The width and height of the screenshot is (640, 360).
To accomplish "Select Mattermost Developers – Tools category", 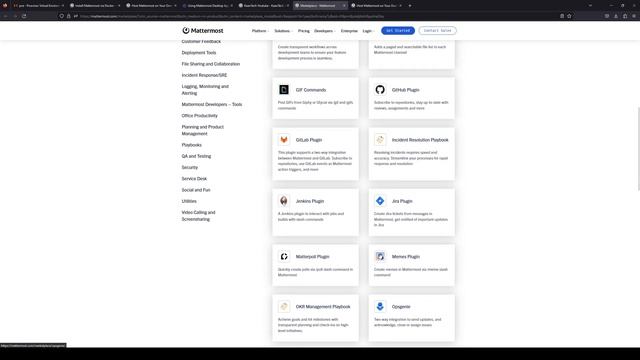I will tap(212, 104).
